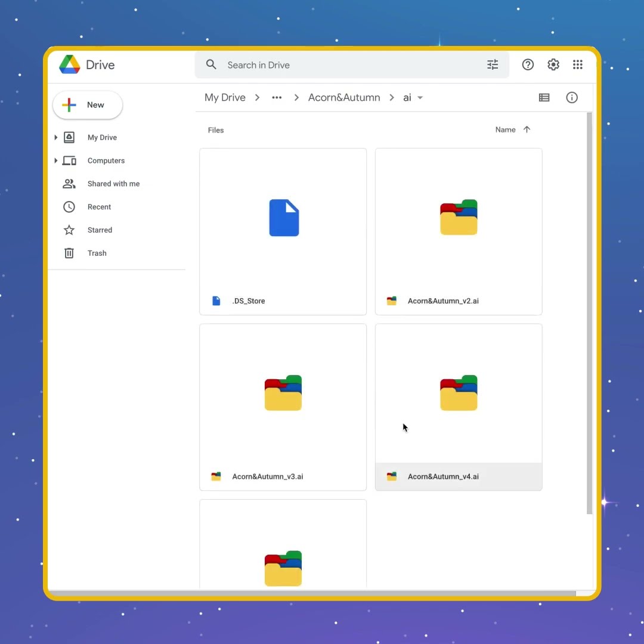
Task: Click small icon beside Acorn&Autumn_v2.ai name
Action: (392, 301)
